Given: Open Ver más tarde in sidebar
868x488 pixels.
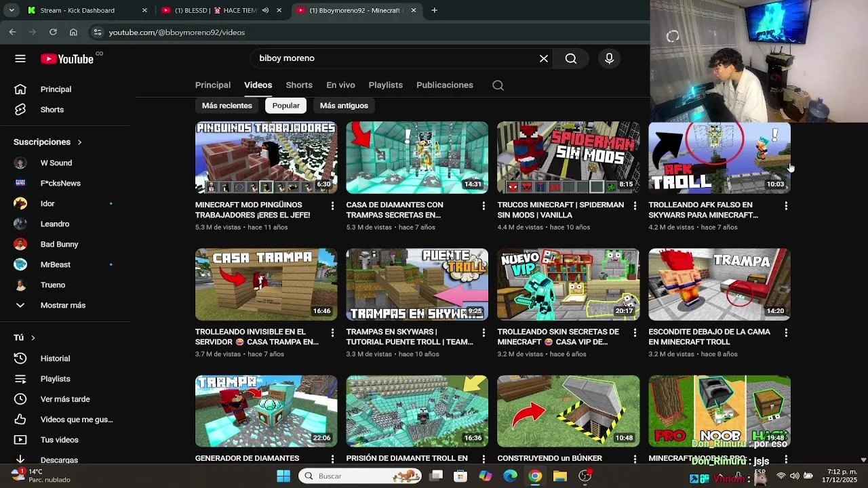Looking at the screenshot, I should click(x=65, y=399).
